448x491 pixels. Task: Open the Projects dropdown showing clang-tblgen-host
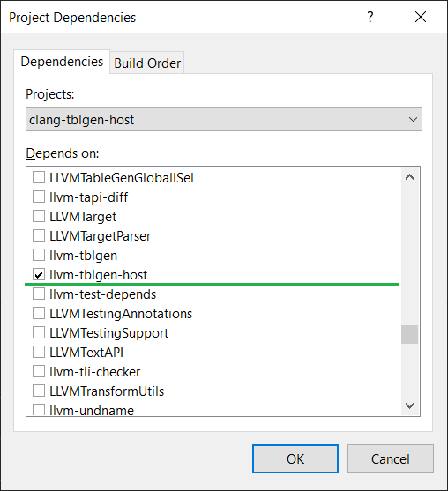224,119
